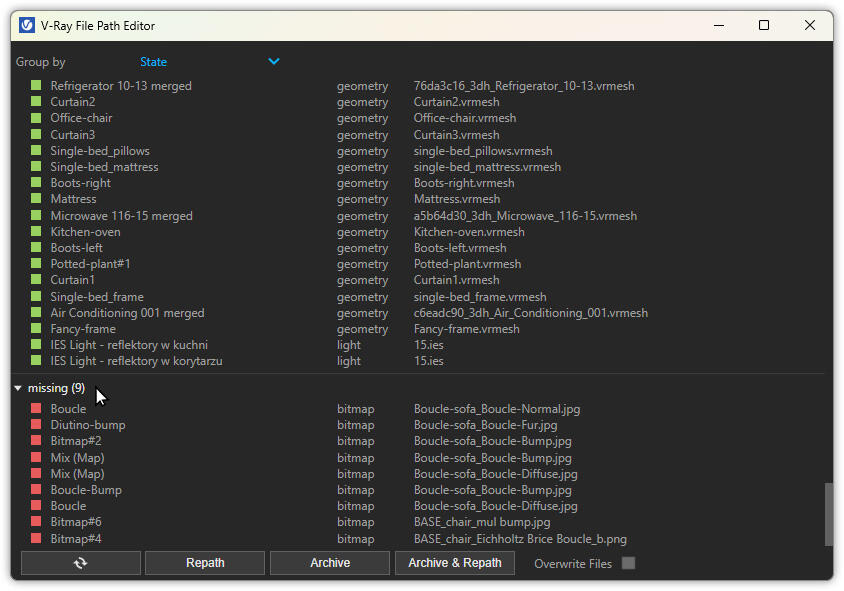Click the V-Ray logo in title bar

(x=27, y=25)
